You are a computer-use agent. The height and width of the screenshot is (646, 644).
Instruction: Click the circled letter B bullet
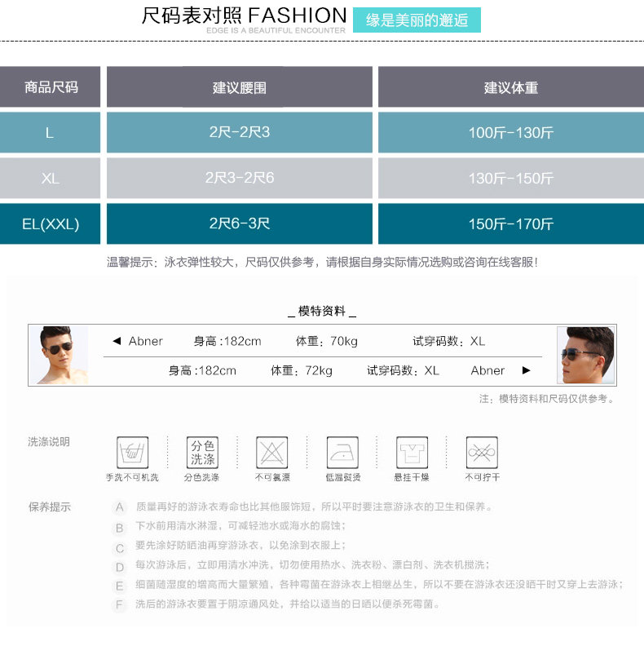point(119,528)
